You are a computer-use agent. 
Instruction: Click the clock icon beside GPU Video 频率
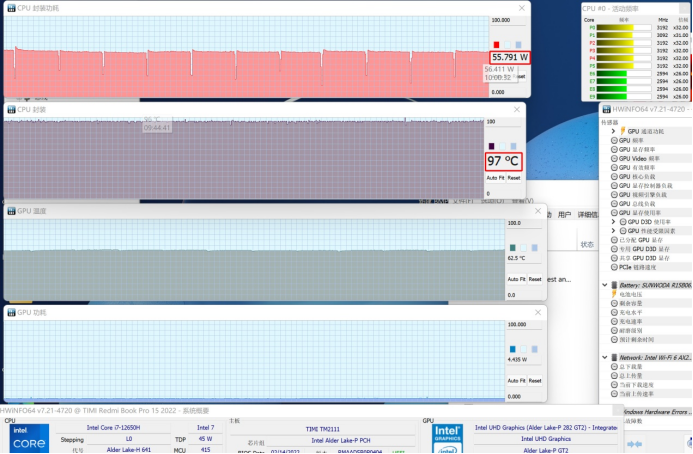click(614, 158)
